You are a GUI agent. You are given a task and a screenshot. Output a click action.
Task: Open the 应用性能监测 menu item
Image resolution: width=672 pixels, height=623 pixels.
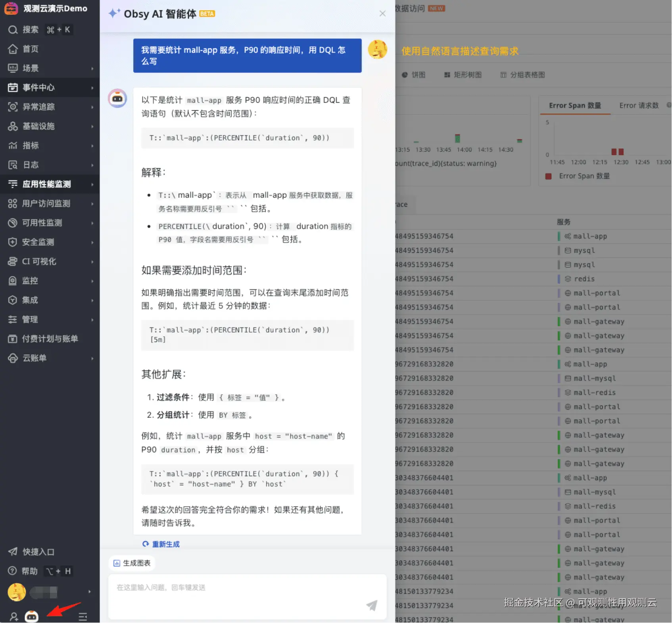(50, 185)
